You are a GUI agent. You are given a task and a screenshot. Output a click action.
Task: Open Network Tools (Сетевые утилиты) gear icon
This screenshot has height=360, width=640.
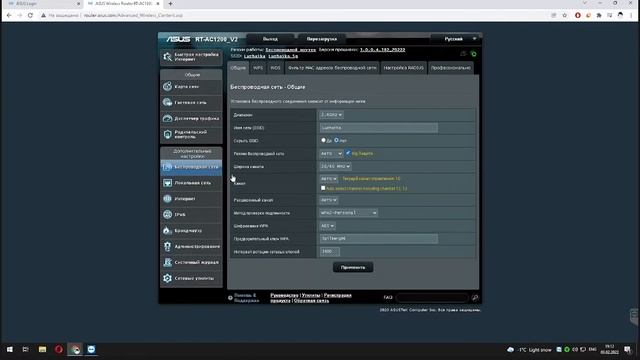pos(167,278)
